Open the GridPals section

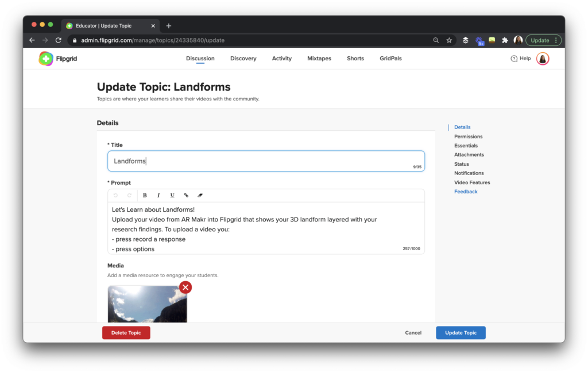[390, 58]
